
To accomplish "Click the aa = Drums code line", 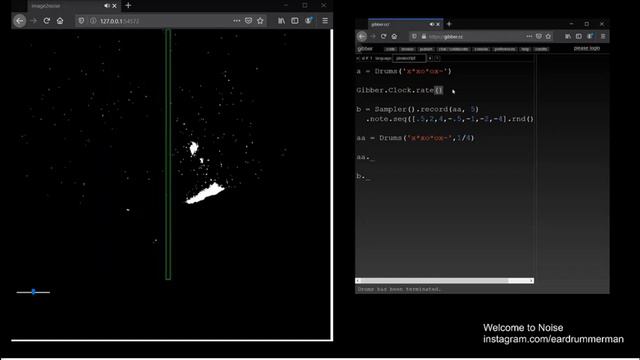I will pyautogui.click(x=416, y=138).
